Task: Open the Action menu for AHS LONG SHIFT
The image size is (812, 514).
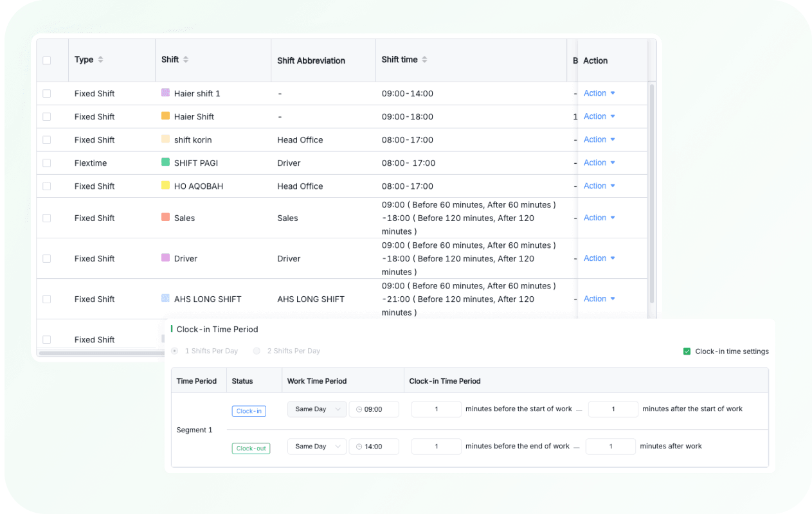Action: pyautogui.click(x=595, y=298)
